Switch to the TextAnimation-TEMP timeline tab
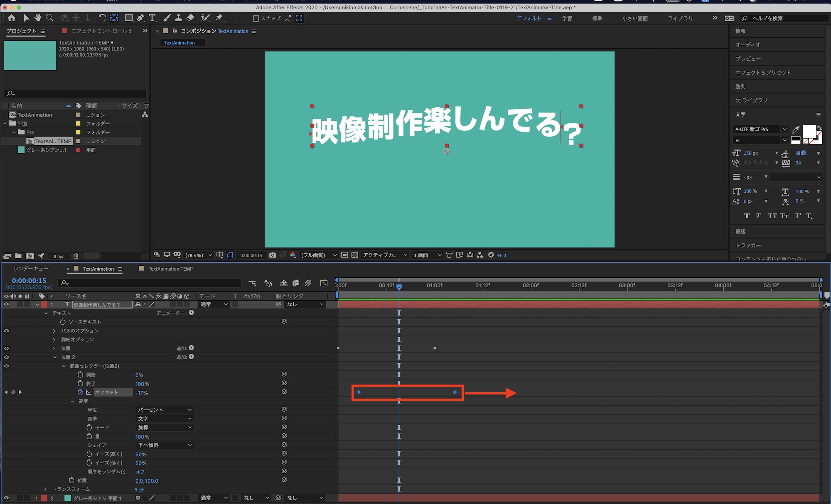 point(170,269)
